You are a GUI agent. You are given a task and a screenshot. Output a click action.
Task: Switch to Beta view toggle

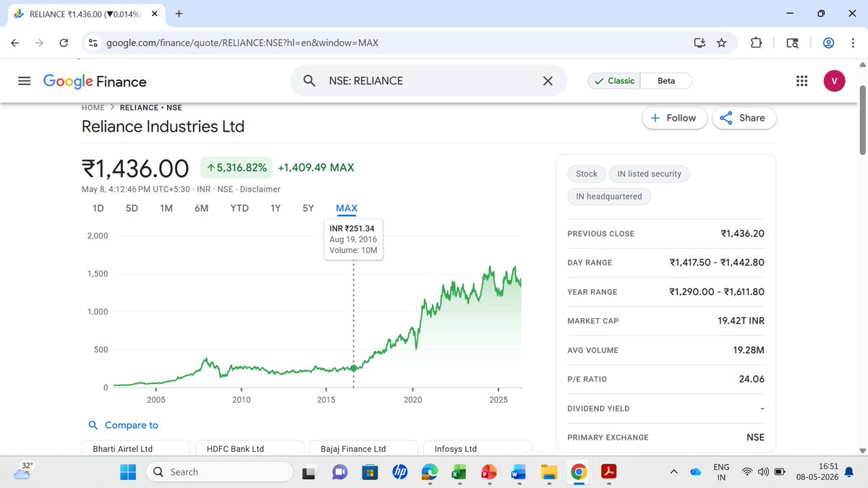pyautogui.click(x=666, y=81)
